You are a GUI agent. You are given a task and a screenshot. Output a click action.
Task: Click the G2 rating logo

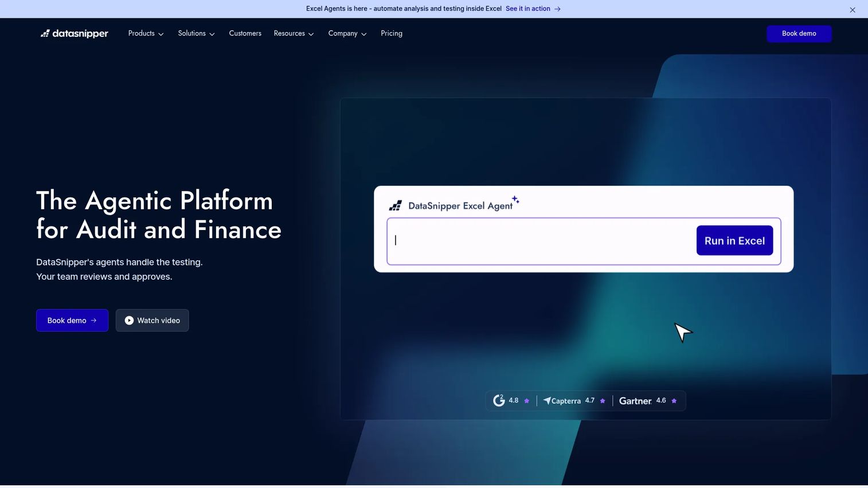(499, 400)
